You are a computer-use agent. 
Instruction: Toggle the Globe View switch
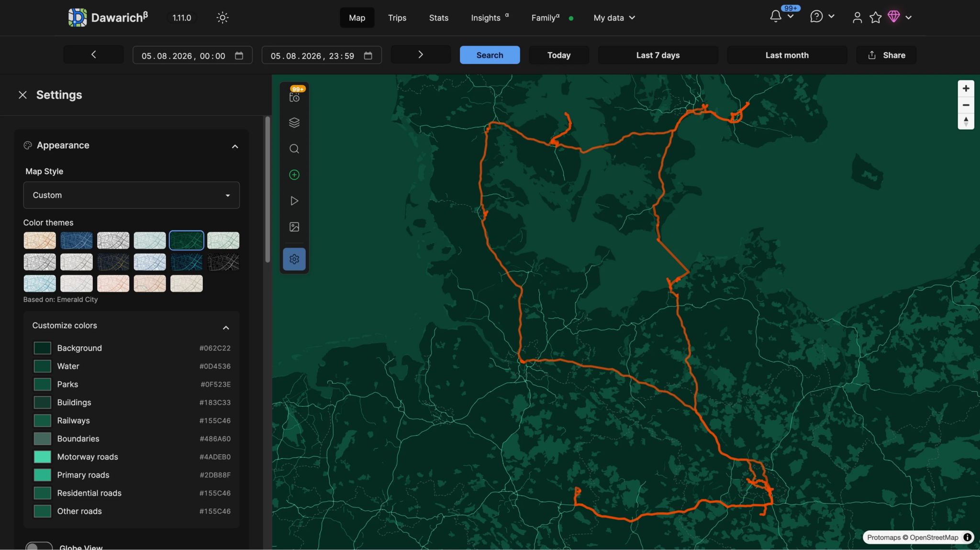(x=39, y=547)
